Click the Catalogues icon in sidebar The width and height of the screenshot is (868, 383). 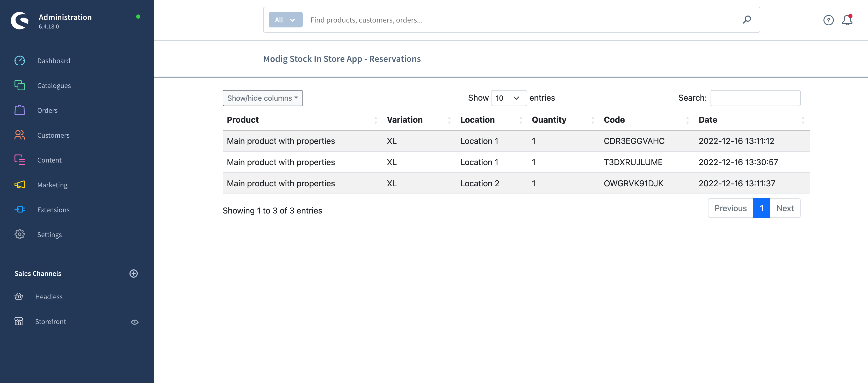click(19, 85)
